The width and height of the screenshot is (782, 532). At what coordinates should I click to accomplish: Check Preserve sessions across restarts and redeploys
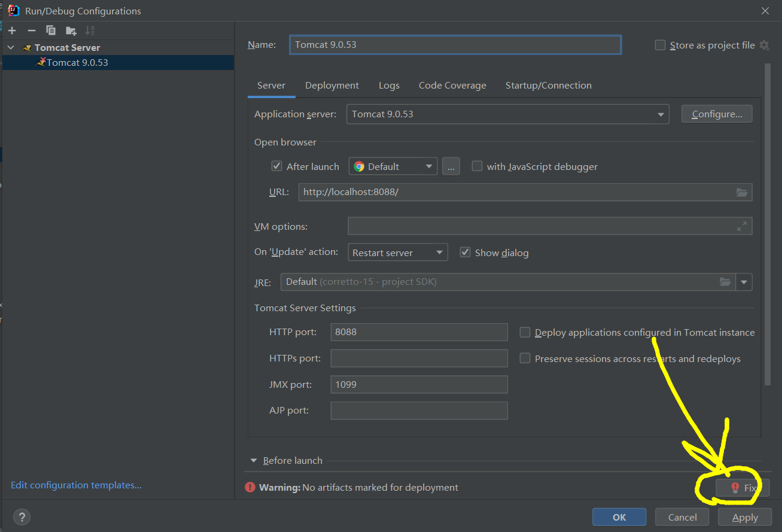pos(525,358)
